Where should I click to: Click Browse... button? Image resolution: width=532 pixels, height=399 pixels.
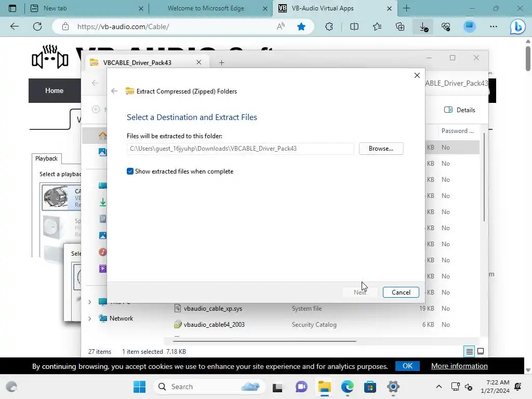pyautogui.click(x=381, y=149)
